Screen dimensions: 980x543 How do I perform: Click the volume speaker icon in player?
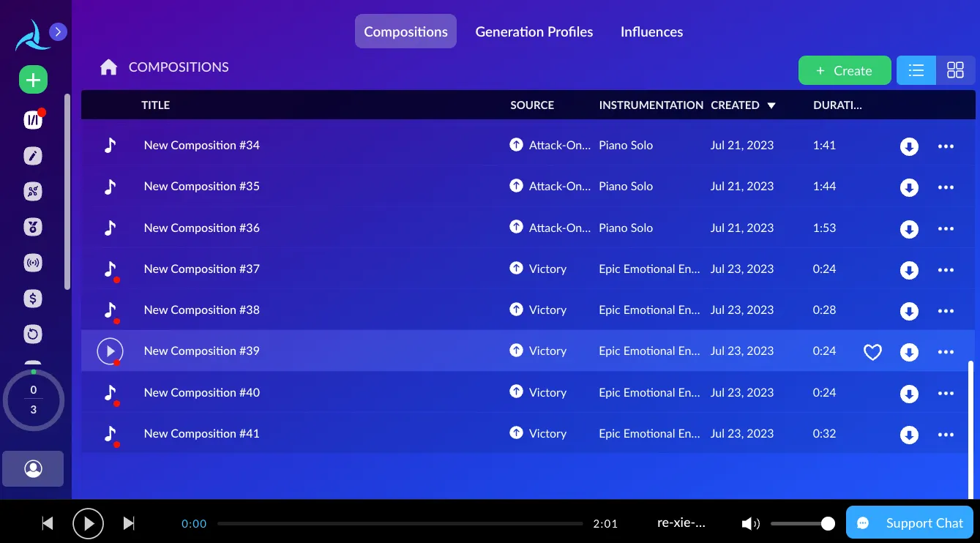750,523
